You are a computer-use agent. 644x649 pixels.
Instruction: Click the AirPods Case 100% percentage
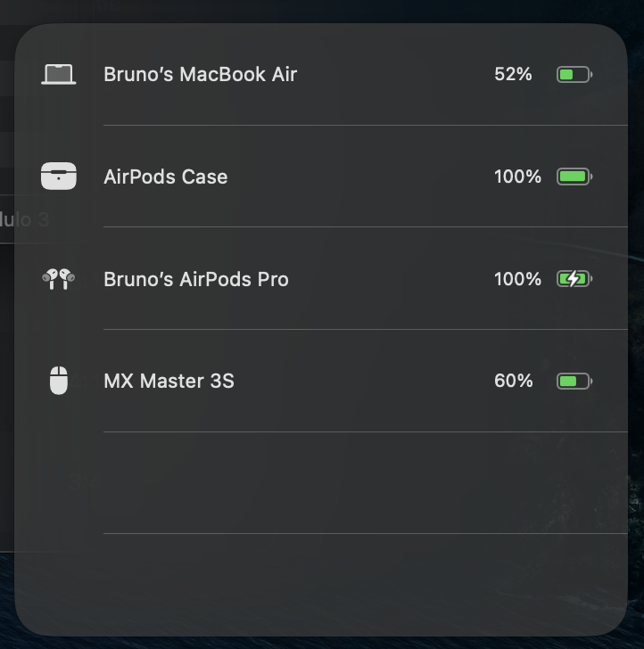tap(517, 177)
